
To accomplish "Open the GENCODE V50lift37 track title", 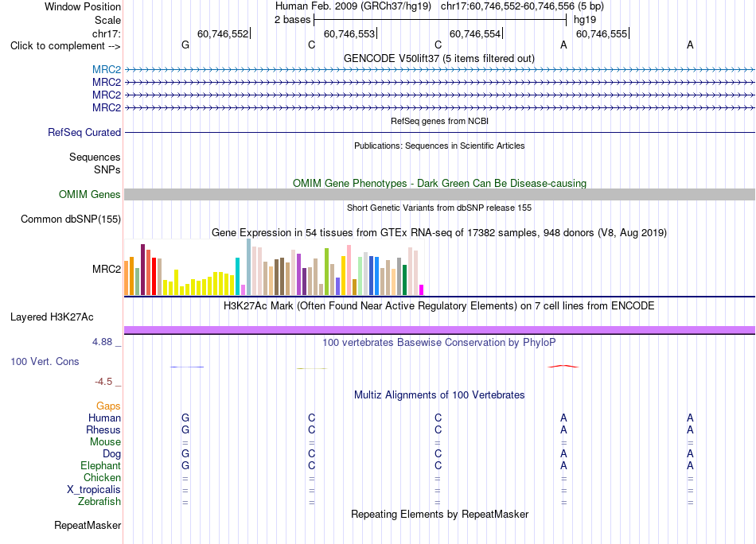I will pos(439,59).
